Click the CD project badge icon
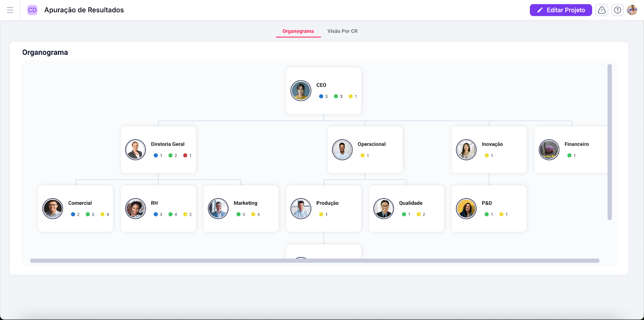 pyautogui.click(x=32, y=10)
